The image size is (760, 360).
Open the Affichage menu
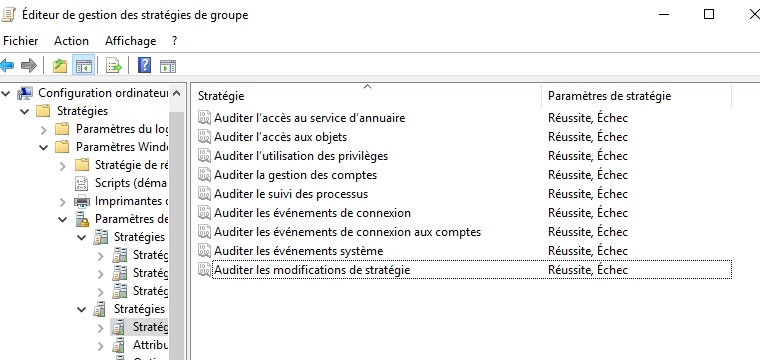click(130, 41)
